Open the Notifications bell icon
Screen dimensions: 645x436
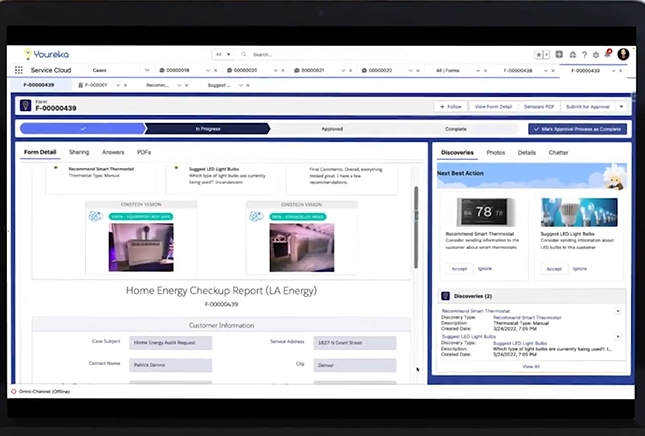coord(608,54)
